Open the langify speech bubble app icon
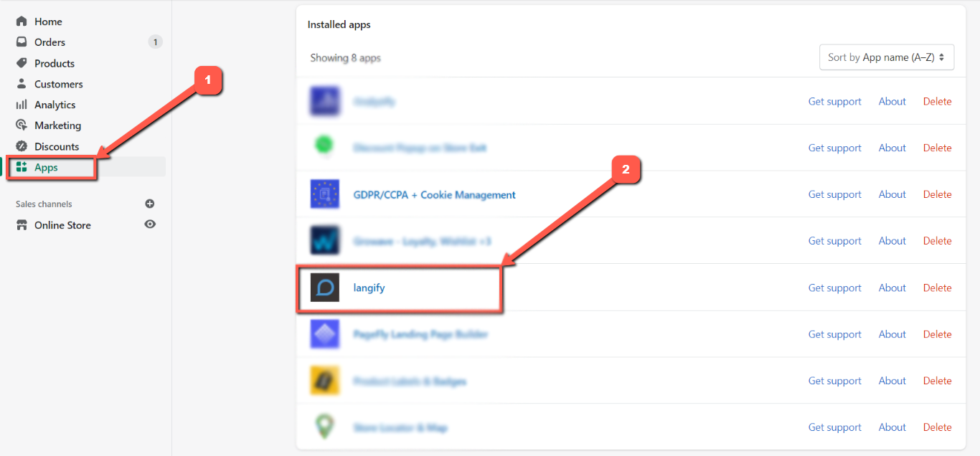Image resolution: width=980 pixels, height=456 pixels. pyautogui.click(x=325, y=288)
